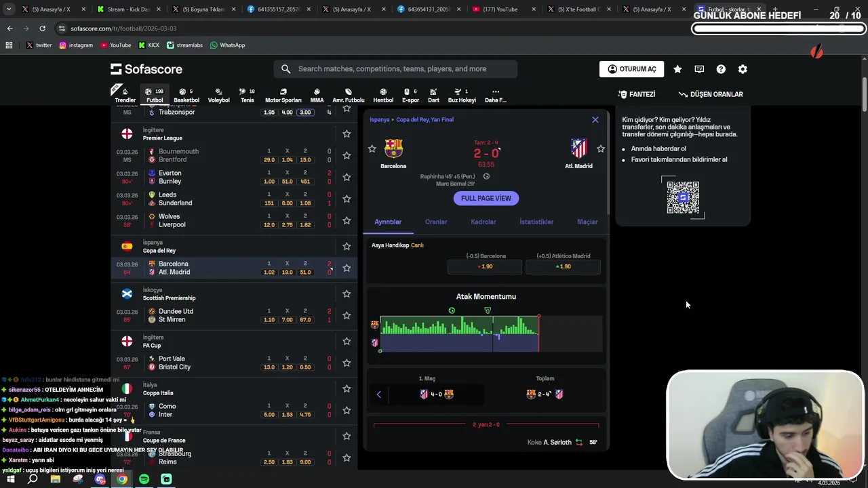The image size is (868, 488).
Task: Click the Sofascore logo
Action: point(146,69)
